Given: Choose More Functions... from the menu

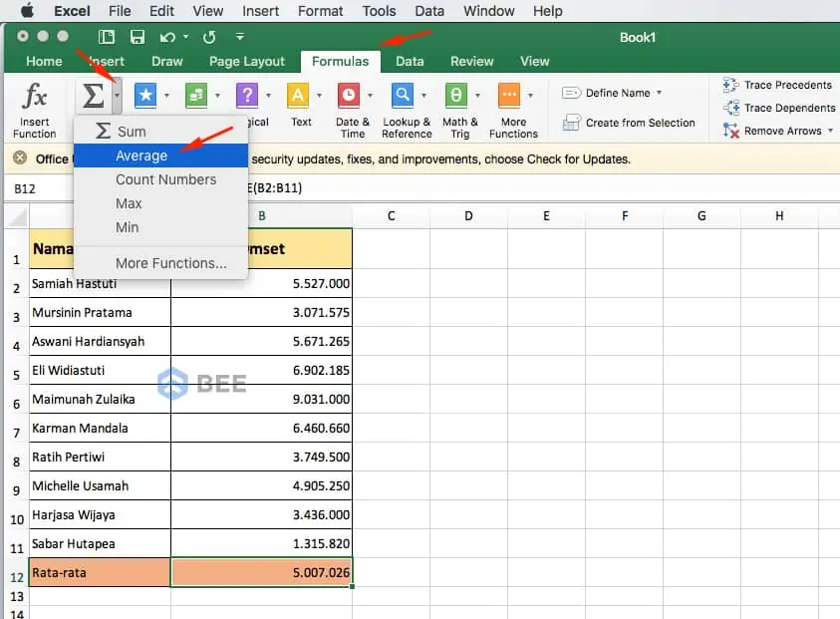Looking at the screenshot, I should point(160,263).
